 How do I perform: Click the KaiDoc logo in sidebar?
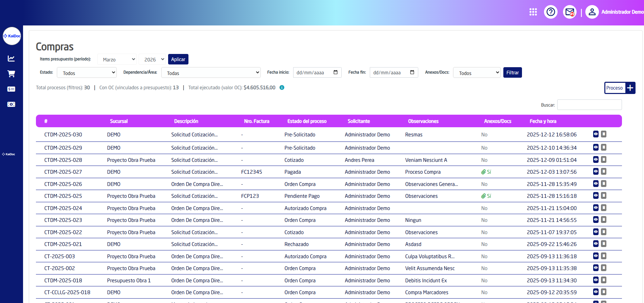12,36
